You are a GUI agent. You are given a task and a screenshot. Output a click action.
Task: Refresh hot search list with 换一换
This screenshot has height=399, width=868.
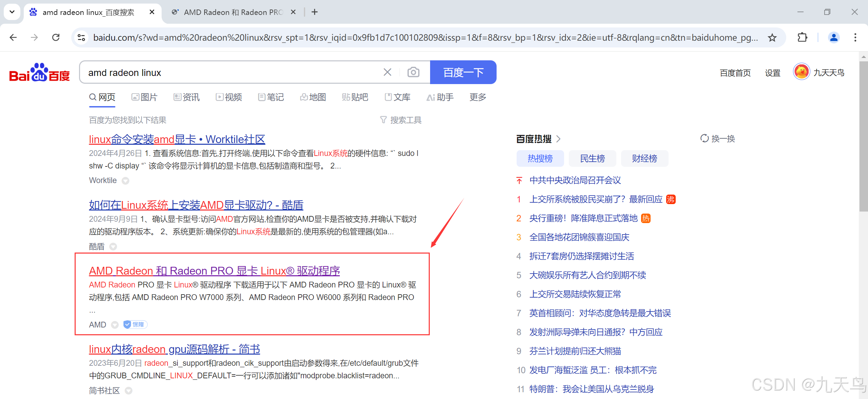717,139
